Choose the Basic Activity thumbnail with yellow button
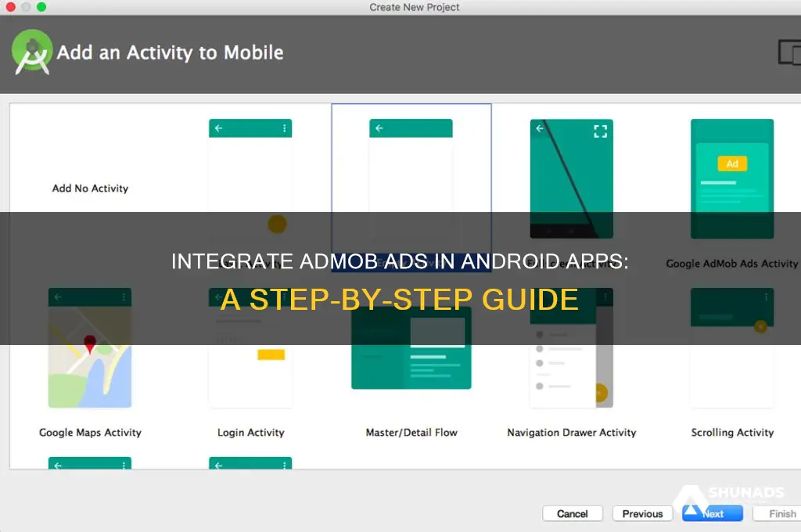The height and width of the screenshot is (532, 801). pos(250,178)
